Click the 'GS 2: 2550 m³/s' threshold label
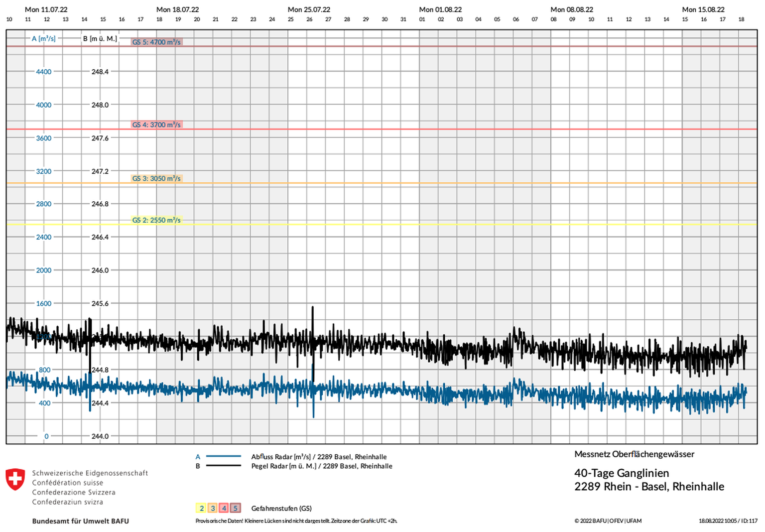Screen dimensions: 765x532 click(156, 220)
